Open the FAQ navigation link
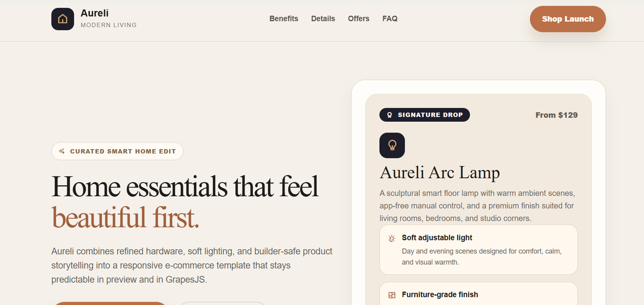The height and width of the screenshot is (305, 644). tap(390, 18)
